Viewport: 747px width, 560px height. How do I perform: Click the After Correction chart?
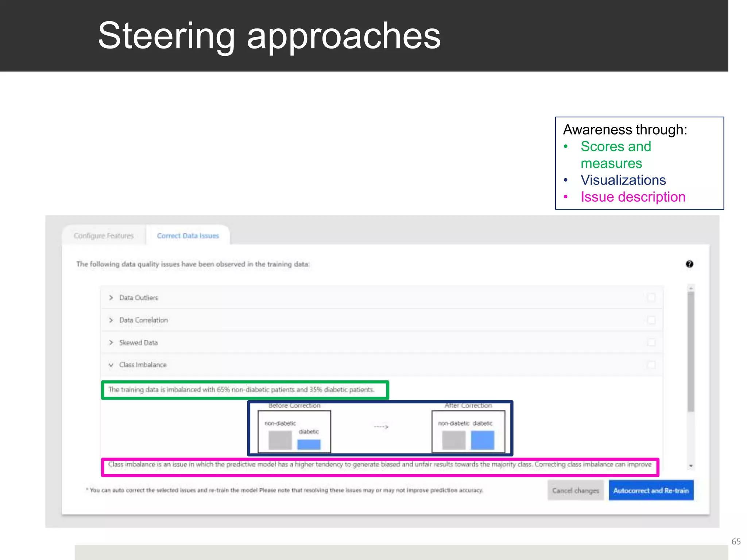(468, 432)
